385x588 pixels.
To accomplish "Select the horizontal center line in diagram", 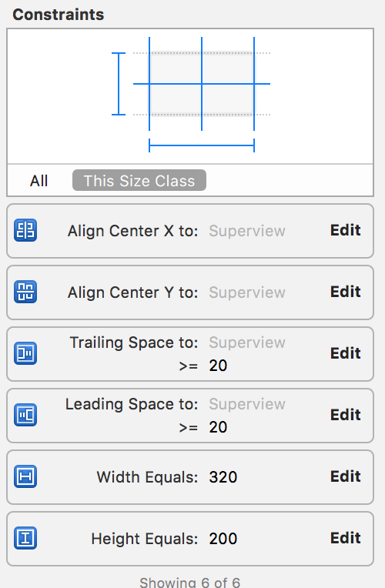I will 202,84.
